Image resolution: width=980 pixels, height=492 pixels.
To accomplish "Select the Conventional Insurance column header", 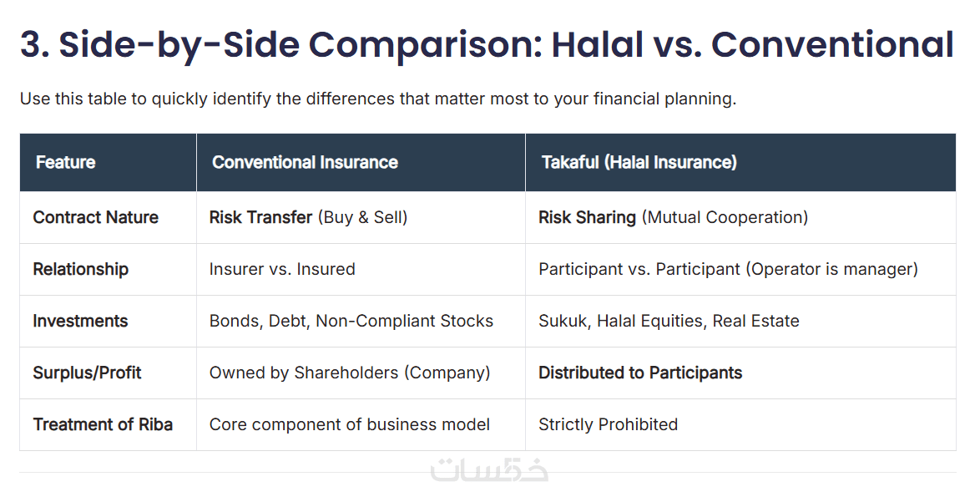I will pos(305,162).
